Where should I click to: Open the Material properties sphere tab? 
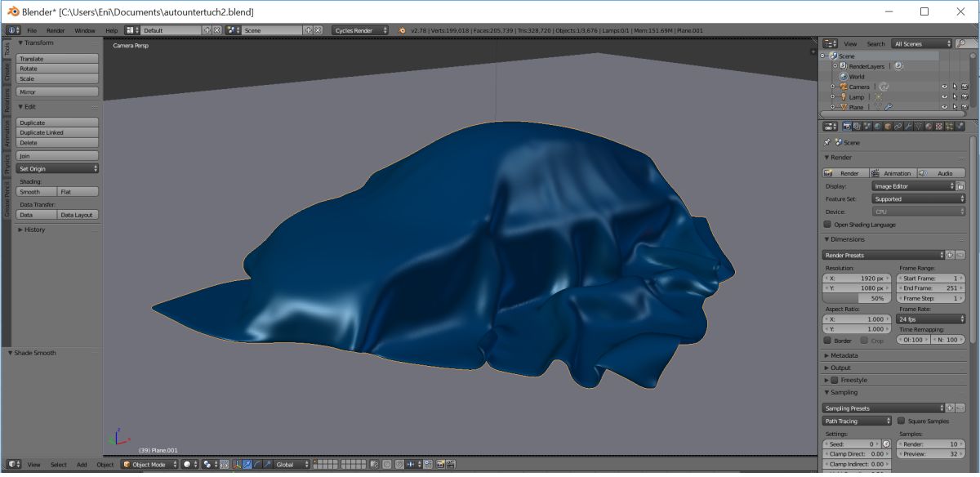(x=929, y=127)
